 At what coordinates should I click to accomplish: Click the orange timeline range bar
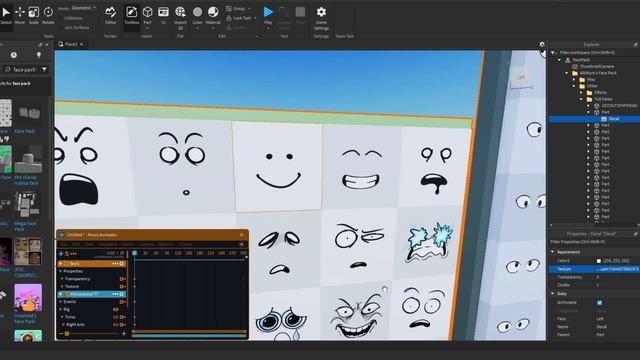189,331
